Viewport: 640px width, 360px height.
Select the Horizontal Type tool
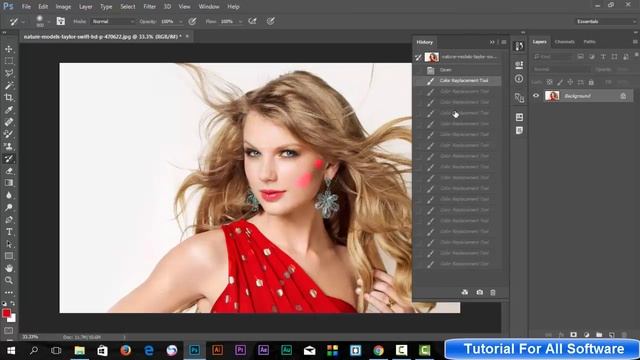(9, 232)
